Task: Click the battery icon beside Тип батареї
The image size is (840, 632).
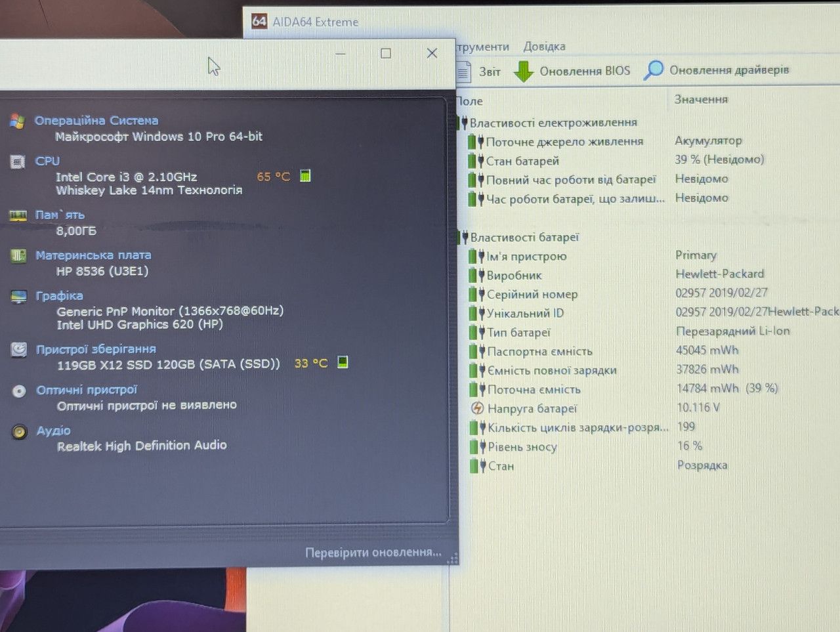Action: [477, 332]
